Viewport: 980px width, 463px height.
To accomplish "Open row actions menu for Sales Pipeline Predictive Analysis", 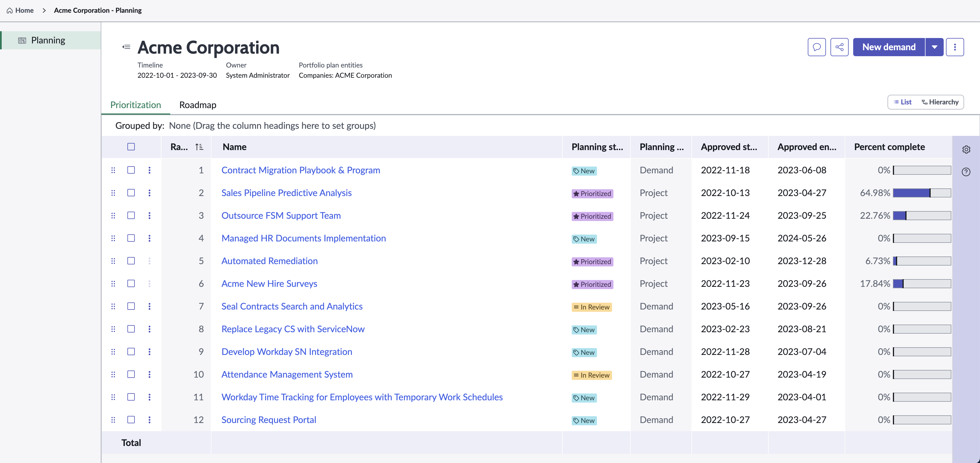I will (150, 193).
